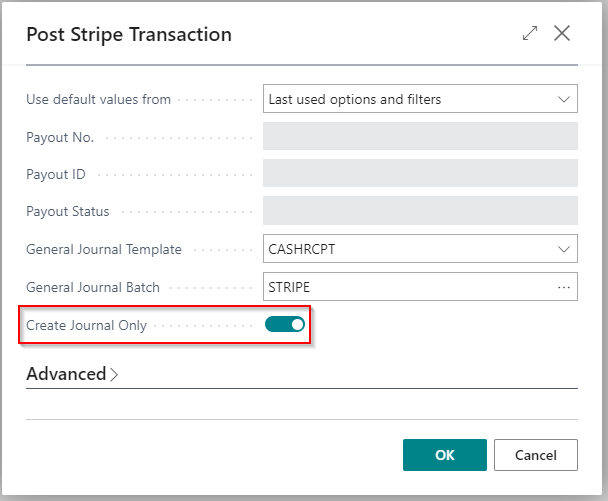Disable the Create Journal Only toggle
The image size is (608, 501).
pyautogui.click(x=284, y=325)
